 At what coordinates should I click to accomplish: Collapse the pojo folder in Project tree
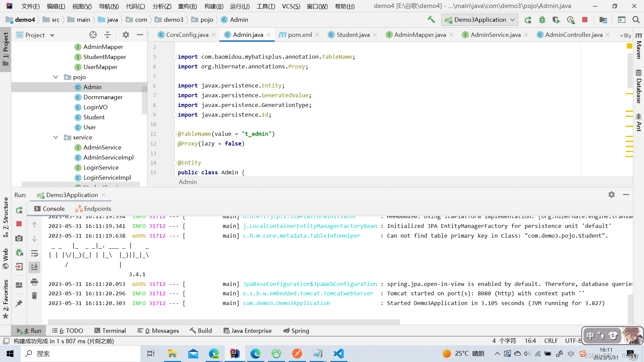point(56,77)
